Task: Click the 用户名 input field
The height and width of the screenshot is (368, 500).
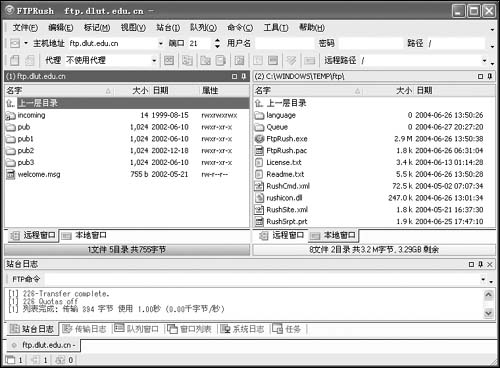Action: 284,43
